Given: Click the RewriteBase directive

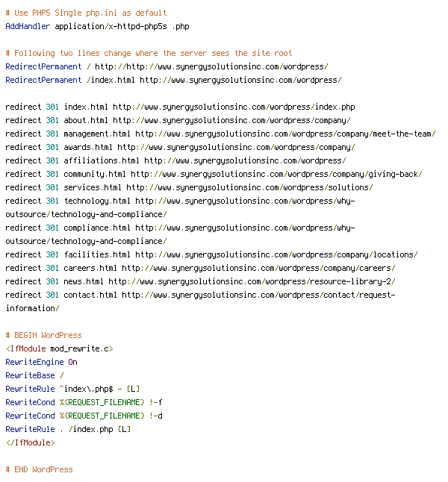Looking at the screenshot, I should click(30, 375).
